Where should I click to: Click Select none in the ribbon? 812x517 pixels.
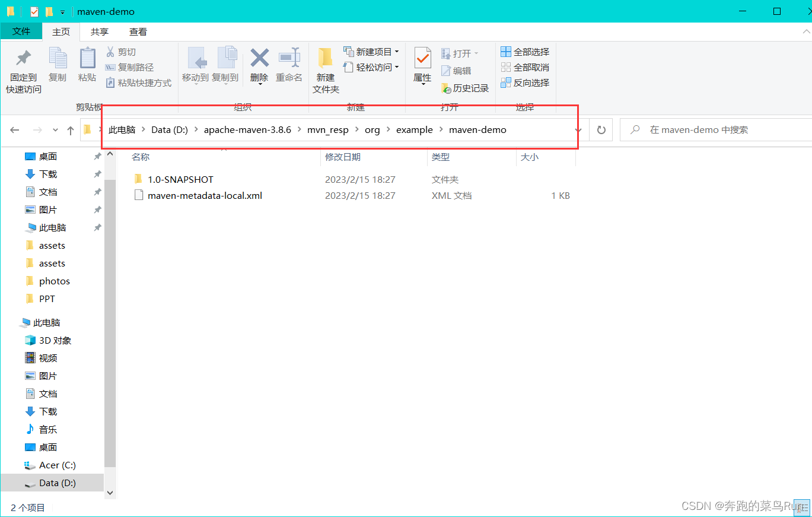point(525,68)
